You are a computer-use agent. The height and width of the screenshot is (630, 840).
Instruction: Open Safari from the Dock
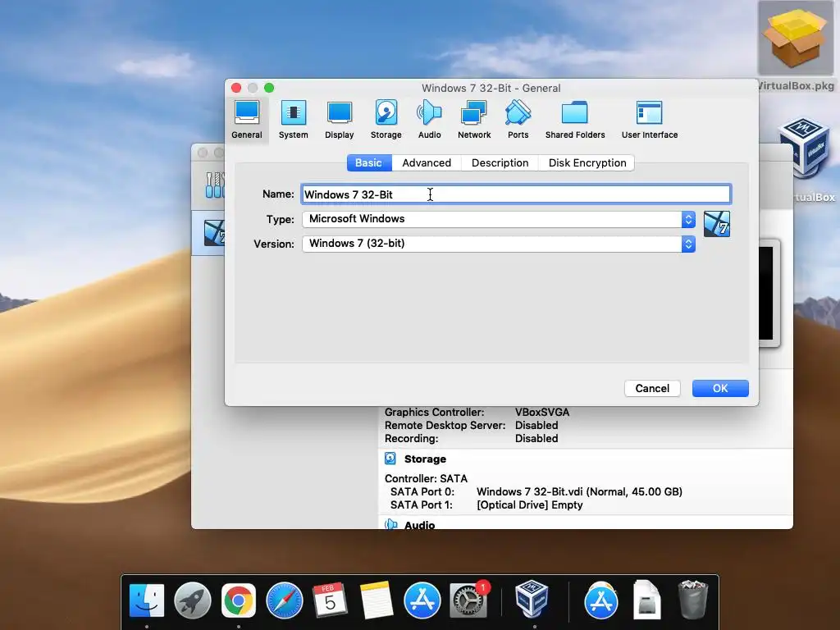tap(285, 600)
